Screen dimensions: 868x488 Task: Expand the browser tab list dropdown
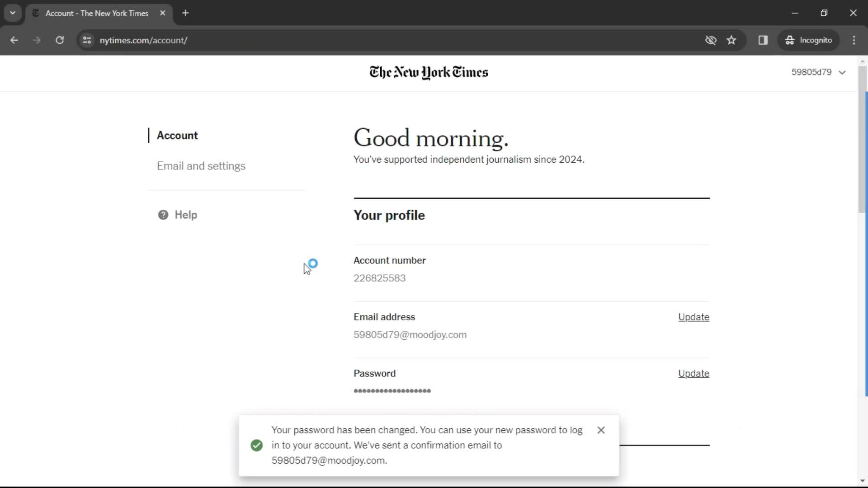[13, 13]
